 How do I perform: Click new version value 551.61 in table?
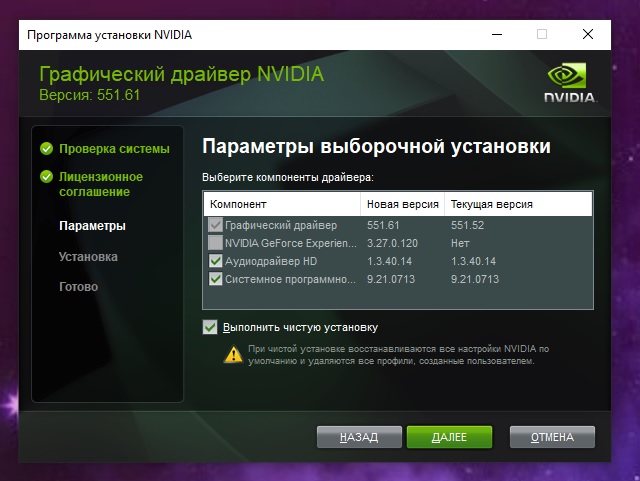[x=383, y=225]
